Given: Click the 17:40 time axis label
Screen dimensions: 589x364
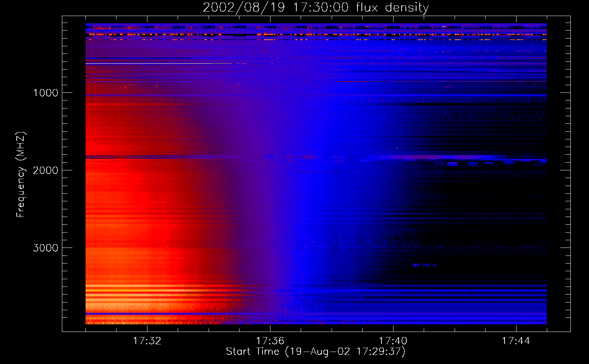Looking at the screenshot, I should (393, 341).
